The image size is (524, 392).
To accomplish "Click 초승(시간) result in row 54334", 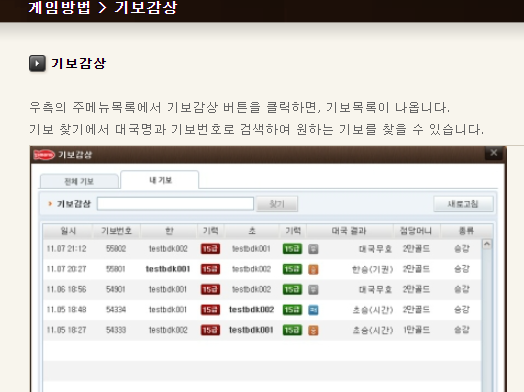I will [373, 310].
